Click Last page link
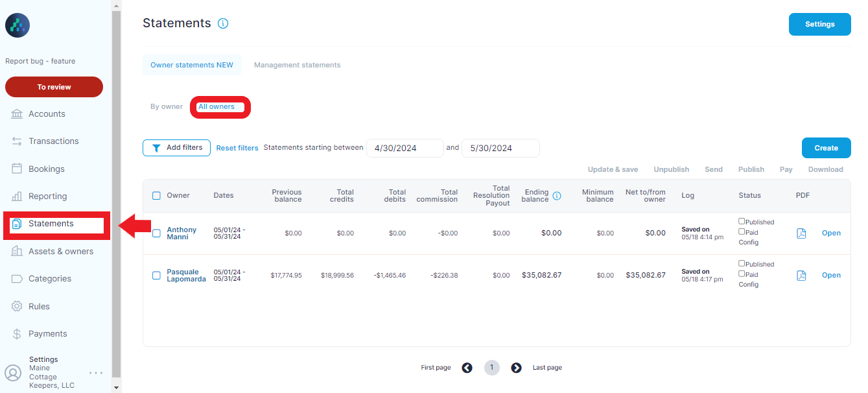This screenshot has width=868, height=393. click(547, 368)
